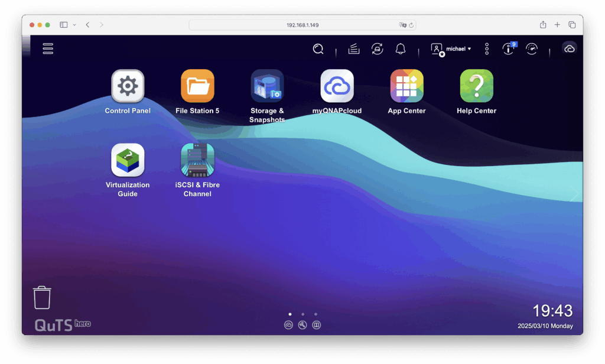Open the hamburger main menu
The height and width of the screenshot is (364, 605).
coord(48,48)
